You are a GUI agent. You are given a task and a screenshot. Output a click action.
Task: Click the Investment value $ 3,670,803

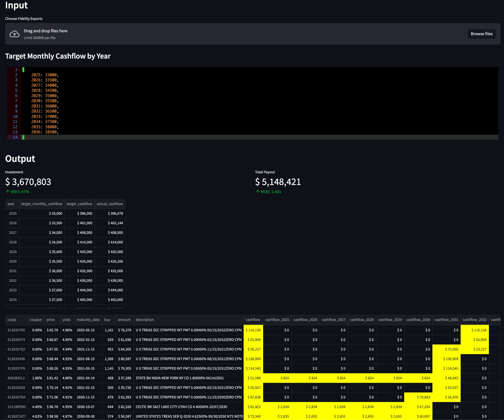28,182
